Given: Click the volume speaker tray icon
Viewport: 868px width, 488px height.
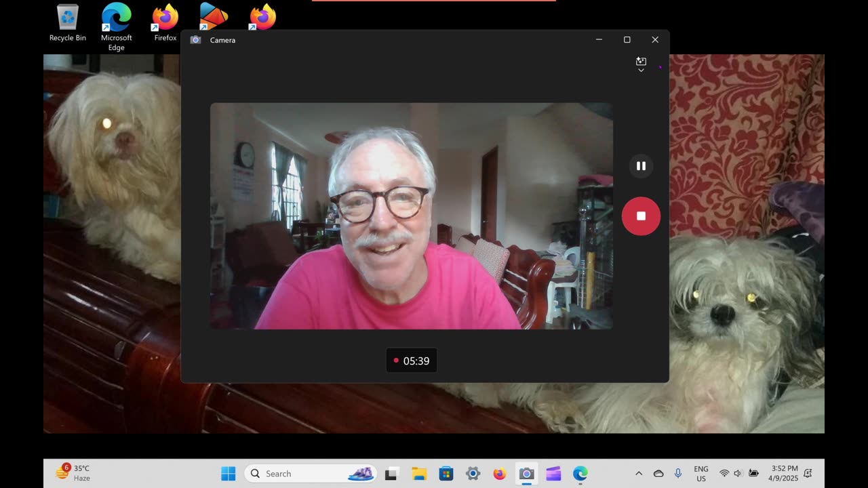Looking at the screenshot, I should pyautogui.click(x=738, y=474).
